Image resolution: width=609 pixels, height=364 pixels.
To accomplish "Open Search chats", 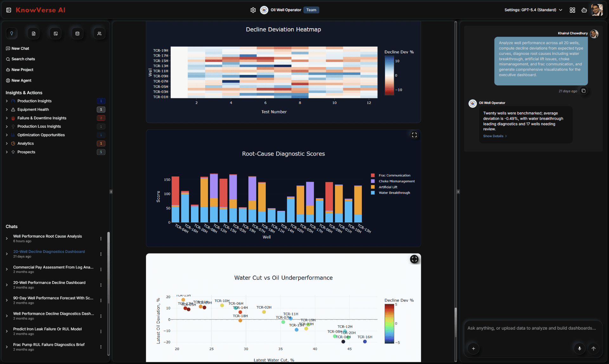I will 20,59.
